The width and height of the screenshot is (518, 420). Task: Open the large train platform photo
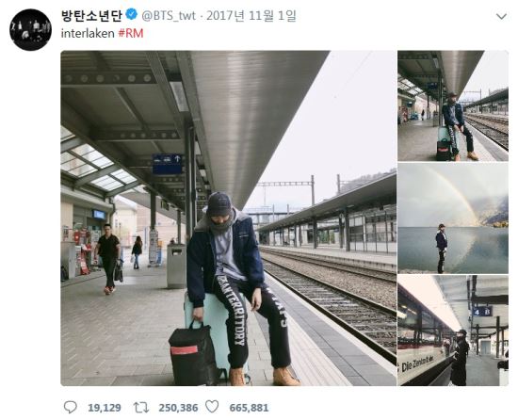point(229,218)
